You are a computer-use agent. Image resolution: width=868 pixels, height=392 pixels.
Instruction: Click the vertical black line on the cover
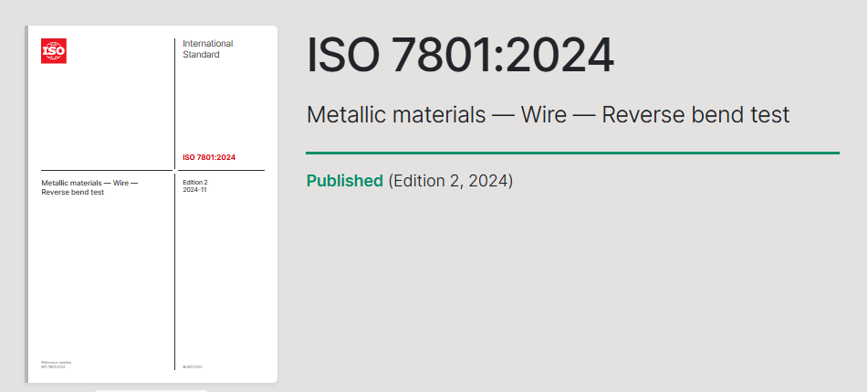tap(174, 274)
